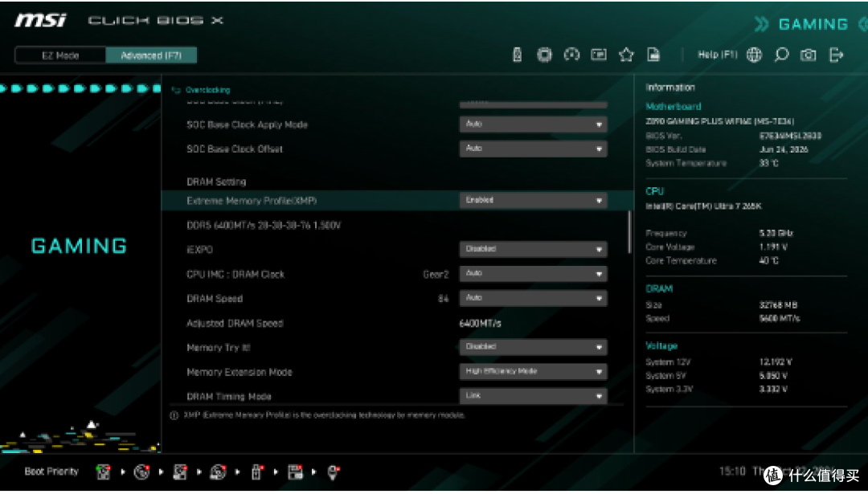Select DRAM Timing Mode label
The height and width of the screenshot is (494, 868).
pos(228,396)
